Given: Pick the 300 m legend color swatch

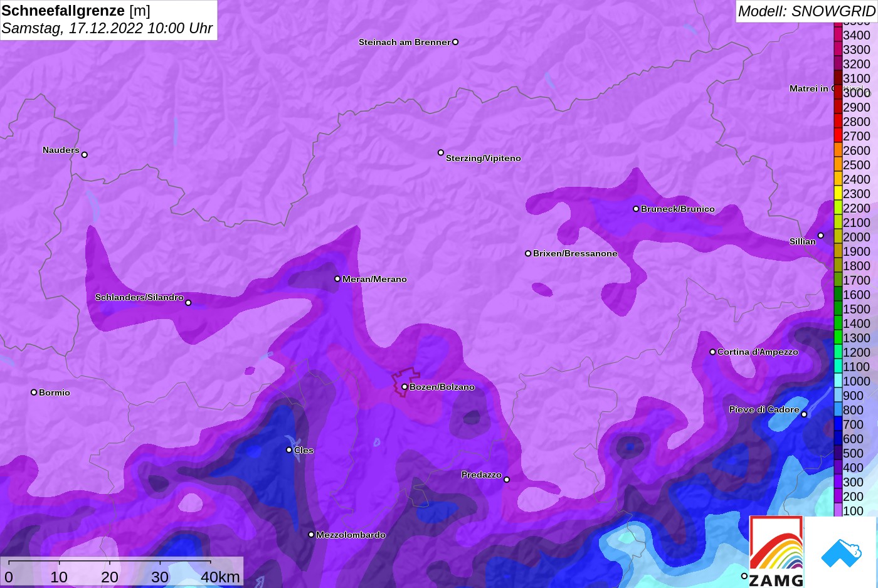Looking at the screenshot, I should pyautogui.click(x=838, y=481).
